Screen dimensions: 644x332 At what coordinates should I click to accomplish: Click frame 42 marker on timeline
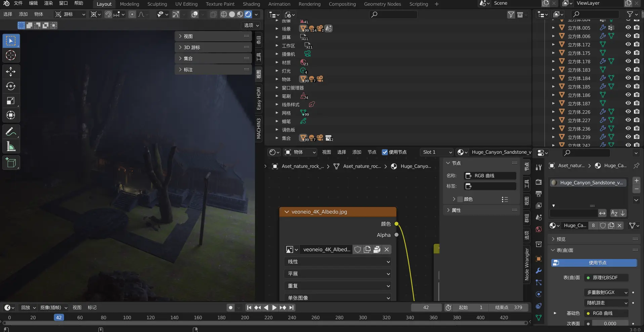(59, 318)
